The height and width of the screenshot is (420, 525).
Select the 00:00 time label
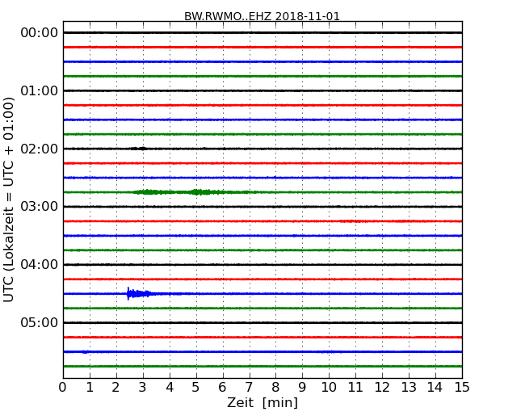(40, 33)
